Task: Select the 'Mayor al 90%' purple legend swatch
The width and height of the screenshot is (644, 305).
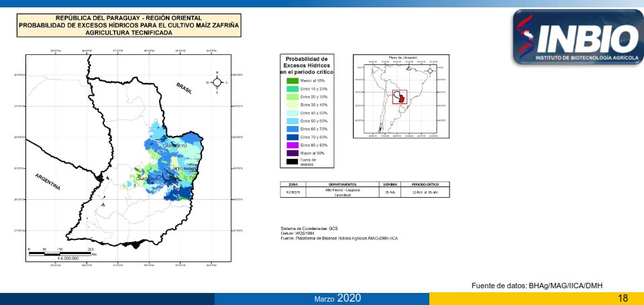Action: pyautogui.click(x=291, y=153)
